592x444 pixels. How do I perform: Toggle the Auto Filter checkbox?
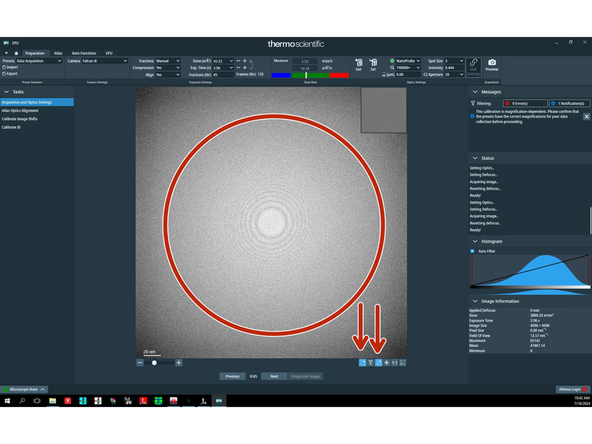[x=472, y=251]
